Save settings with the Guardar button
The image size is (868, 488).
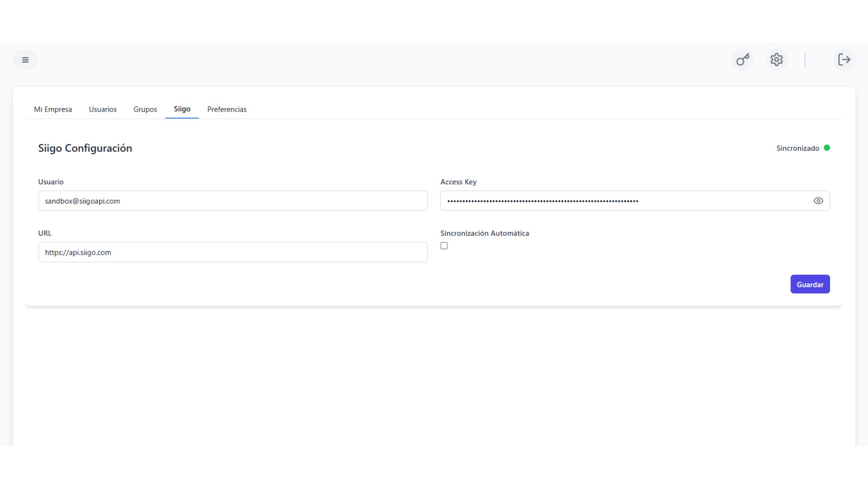(x=810, y=284)
